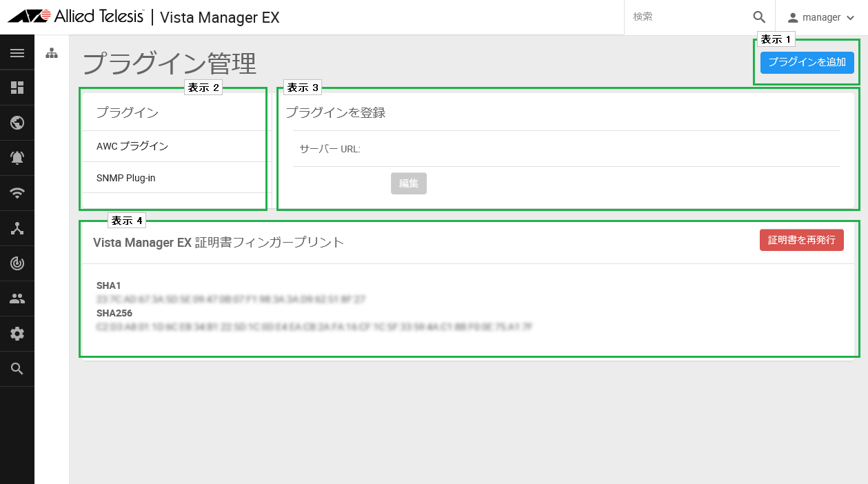The height and width of the screenshot is (484, 868).
Task: Open the hamburger navigation menu
Action: (17, 53)
